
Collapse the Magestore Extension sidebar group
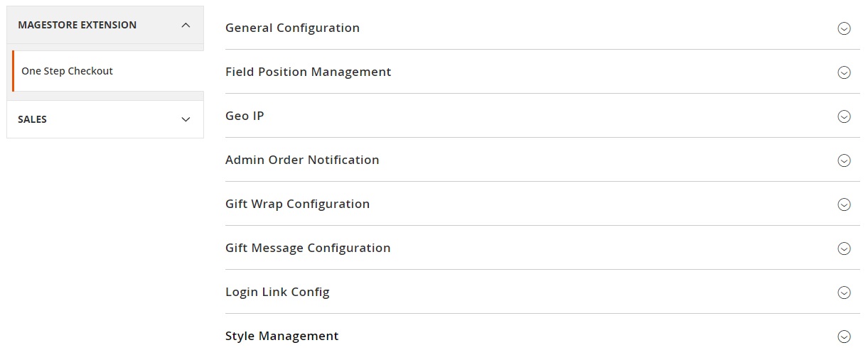pos(186,25)
